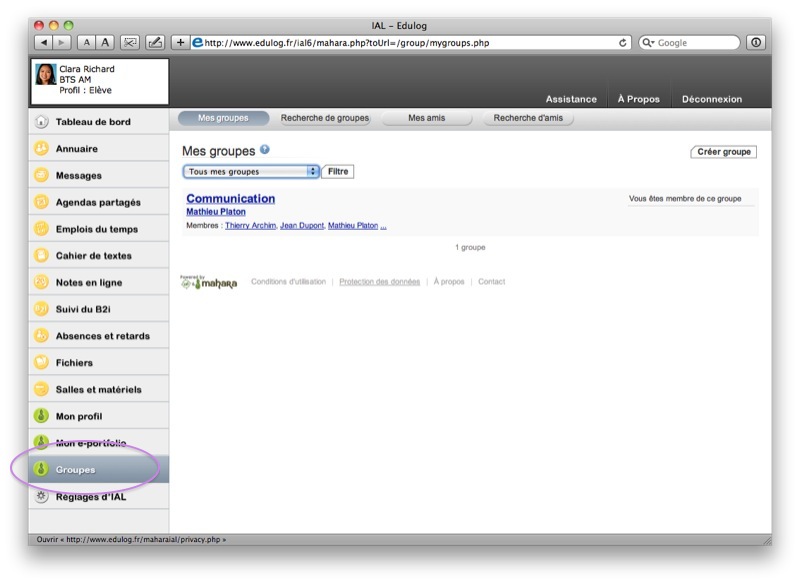Click the Mahara logo in footer

pyautogui.click(x=209, y=283)
